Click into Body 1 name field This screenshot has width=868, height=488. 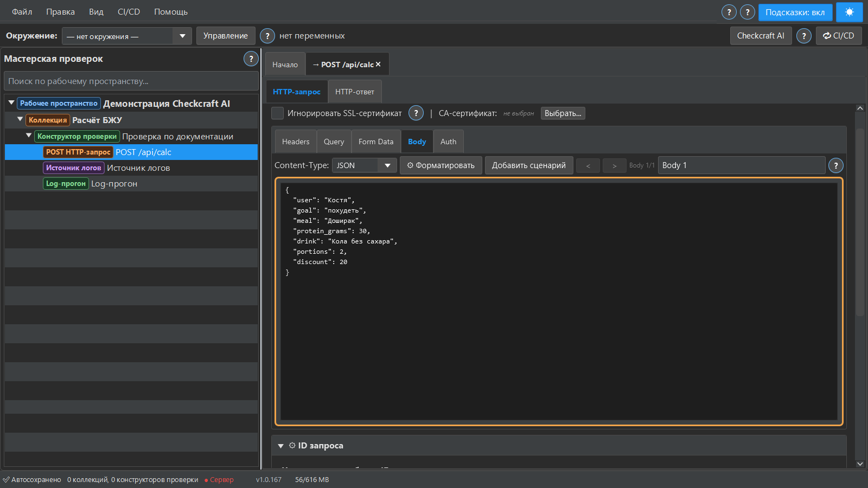742,165
